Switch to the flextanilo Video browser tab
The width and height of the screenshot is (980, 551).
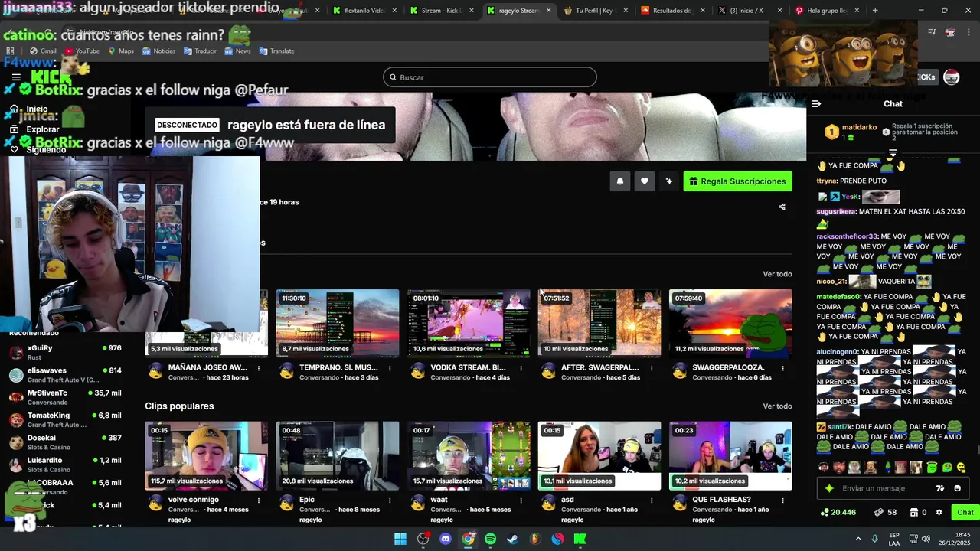(365, 11)
